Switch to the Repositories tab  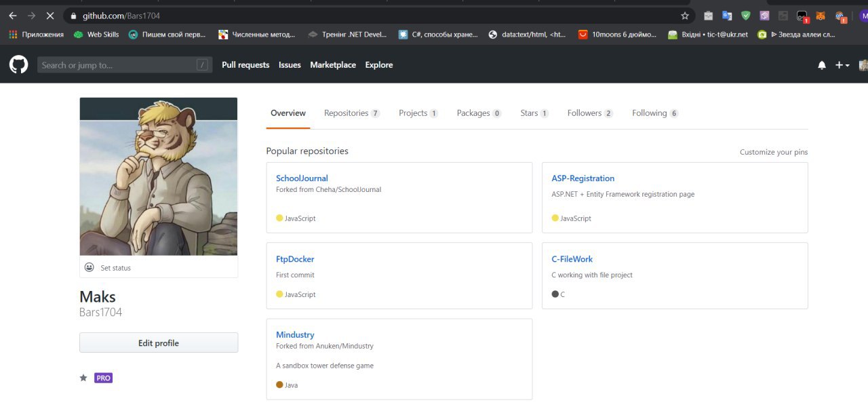point(352,113)
